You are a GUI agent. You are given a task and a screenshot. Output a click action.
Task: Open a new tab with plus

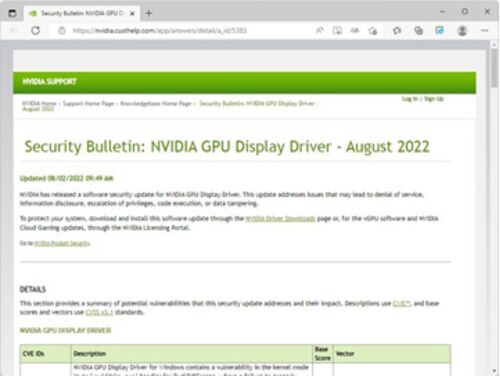click(149, 13)
